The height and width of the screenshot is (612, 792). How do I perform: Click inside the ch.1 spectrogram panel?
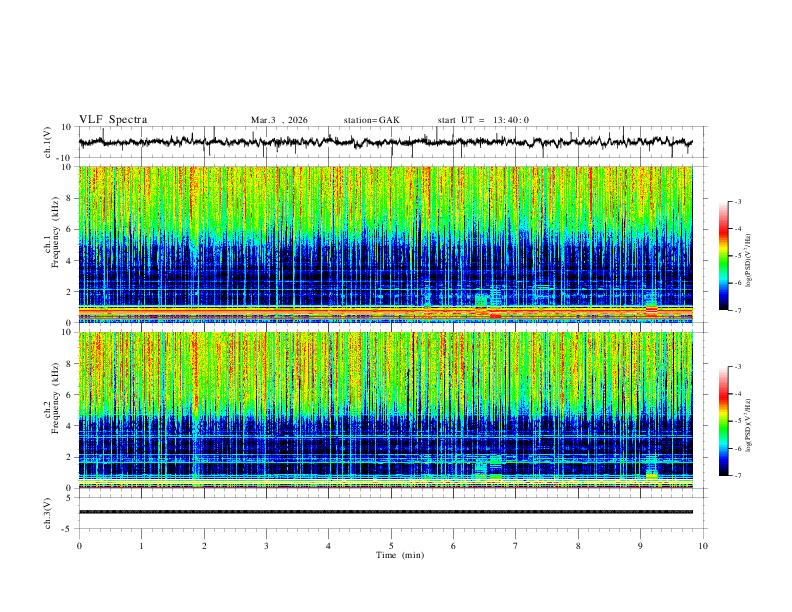(x=385, y=244)
